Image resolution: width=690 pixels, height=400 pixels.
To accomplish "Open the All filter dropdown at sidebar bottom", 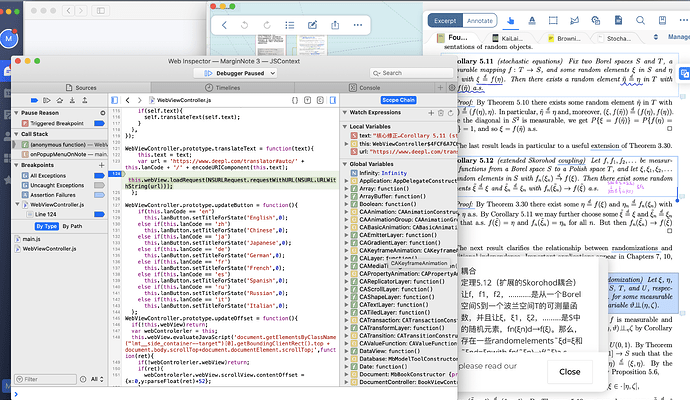I will click(x=97, y=379).
